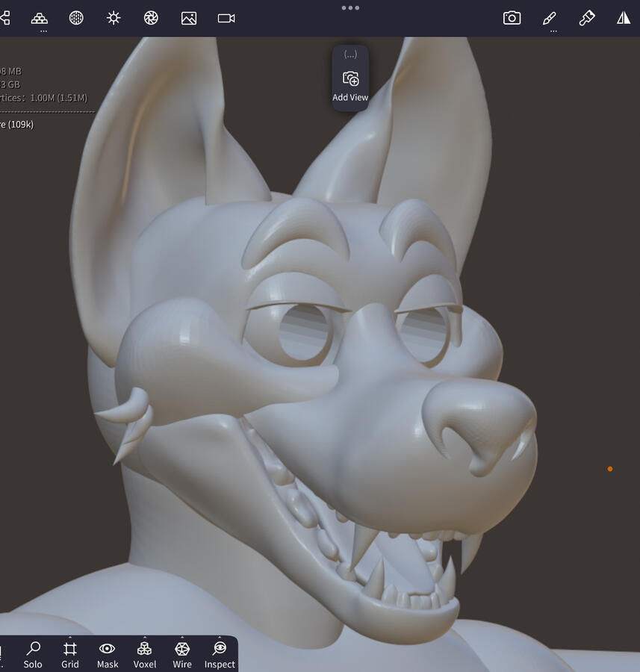Open Stroke settings with the pencil icon

[550, 18]
